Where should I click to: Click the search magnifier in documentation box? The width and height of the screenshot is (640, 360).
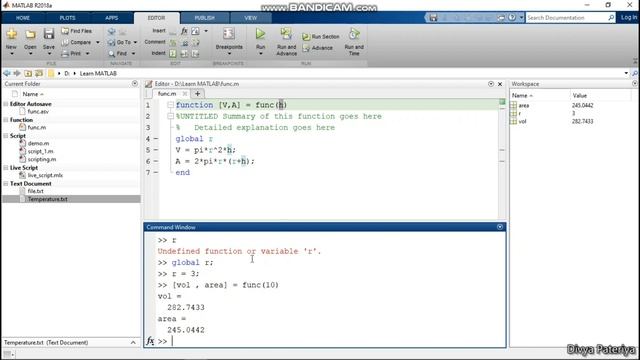(611, 18)
